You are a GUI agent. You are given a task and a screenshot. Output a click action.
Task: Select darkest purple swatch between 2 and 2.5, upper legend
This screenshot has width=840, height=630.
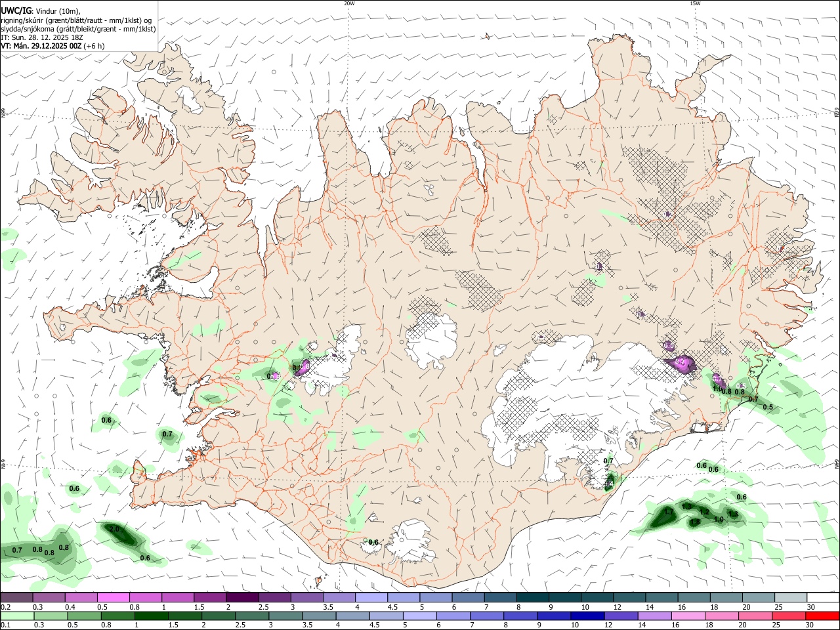(241, 597)
